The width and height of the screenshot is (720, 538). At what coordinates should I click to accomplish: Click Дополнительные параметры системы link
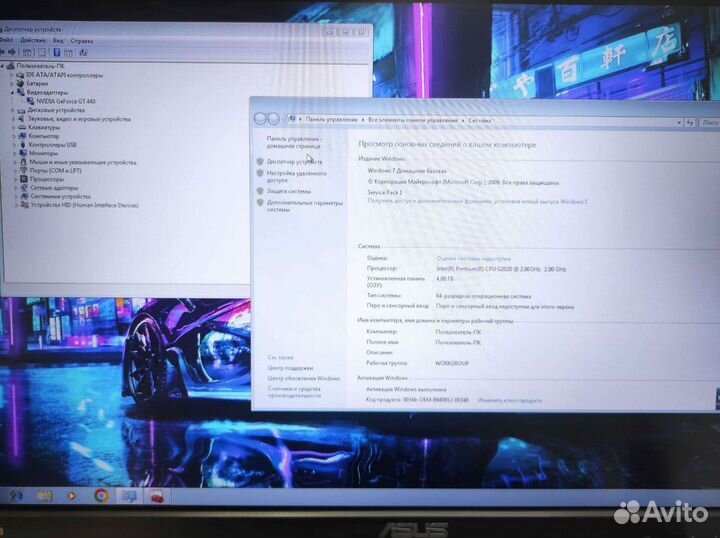pos(304,202)
